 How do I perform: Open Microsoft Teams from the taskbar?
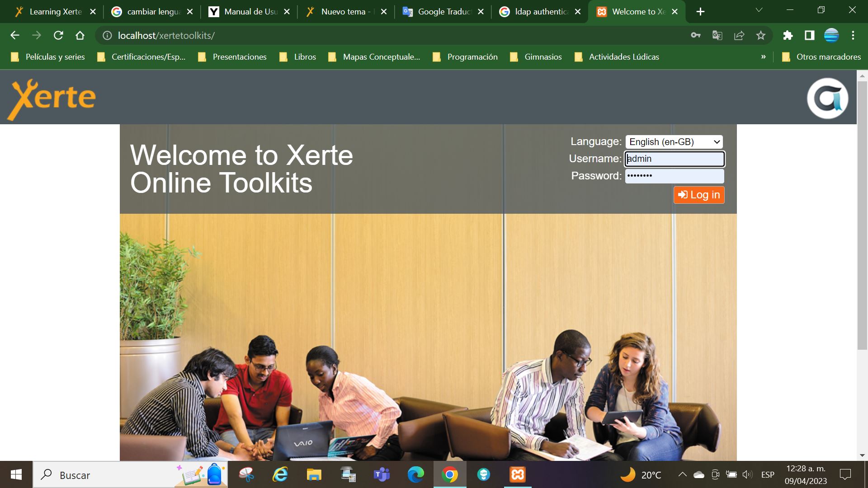coord(382,475)
